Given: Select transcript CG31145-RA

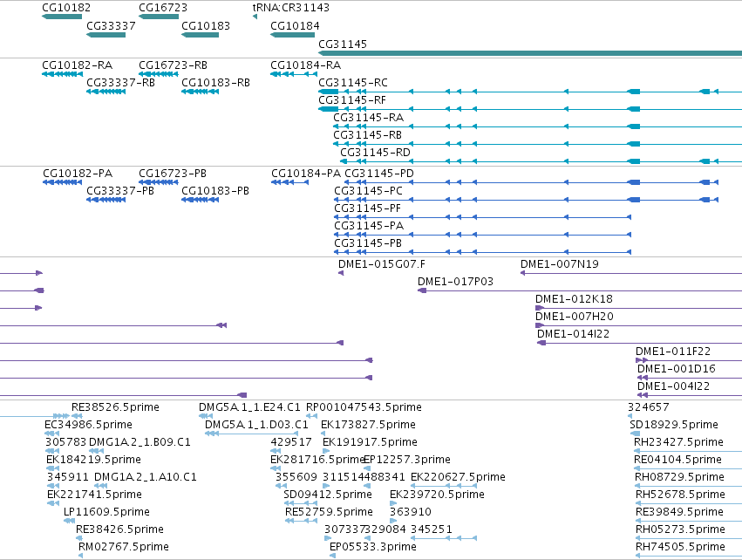Looking at the screenshot, I should point(538,126).
